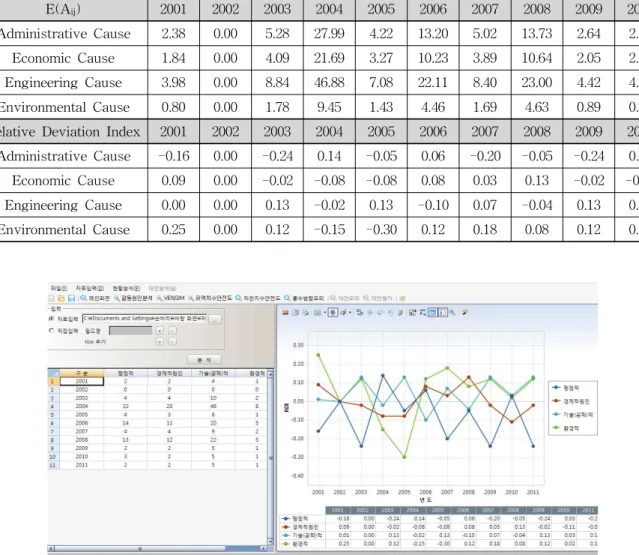This screenshot has height=555, width=639.
Task: Open 갈등원인분석 conflict cause analysis
Action: pos(133,298)
